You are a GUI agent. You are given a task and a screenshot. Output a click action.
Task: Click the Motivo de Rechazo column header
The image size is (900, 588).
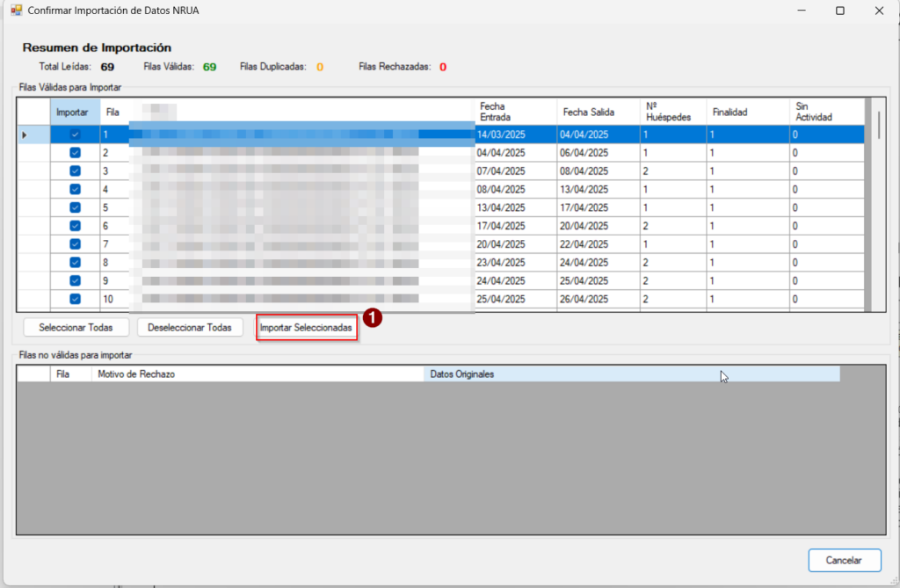[x=257, y=374]
